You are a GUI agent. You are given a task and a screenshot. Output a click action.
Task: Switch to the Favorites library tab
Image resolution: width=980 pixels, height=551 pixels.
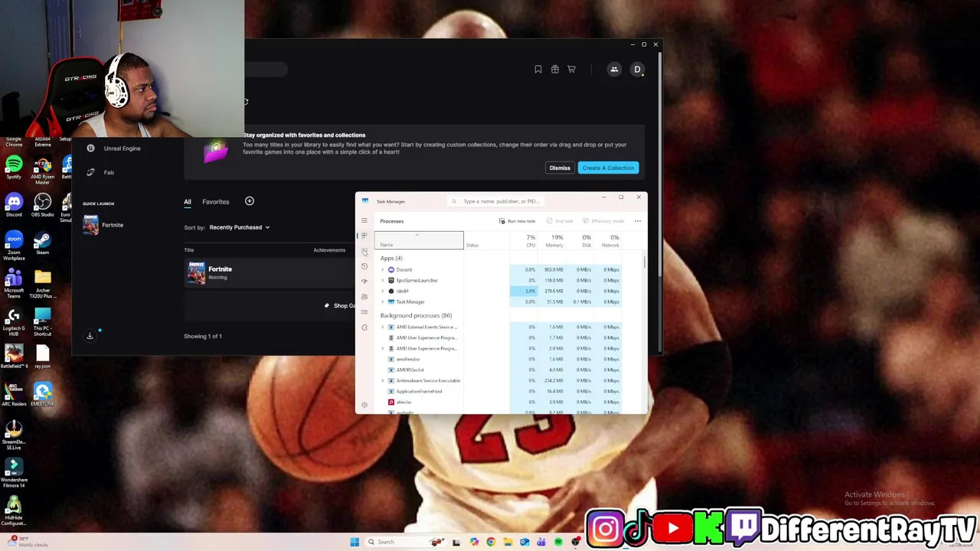tap(216, 202)
